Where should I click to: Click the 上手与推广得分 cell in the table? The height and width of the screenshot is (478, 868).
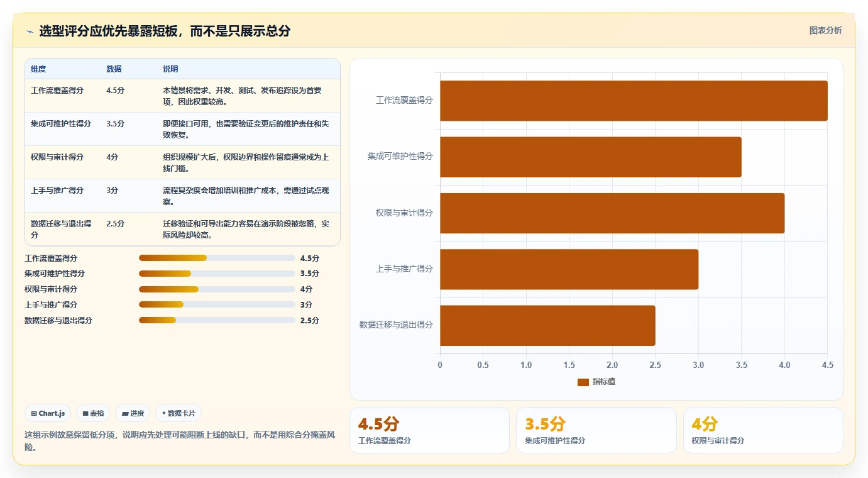57,191
